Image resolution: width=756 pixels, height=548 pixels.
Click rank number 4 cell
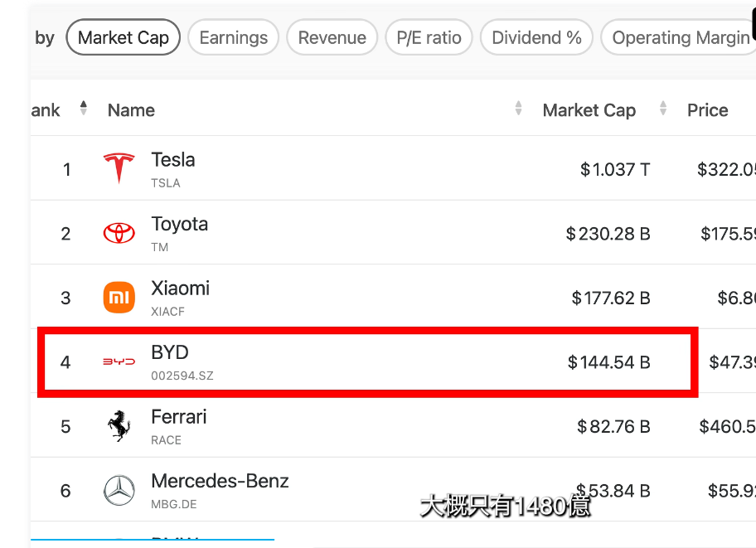point(65,362)
